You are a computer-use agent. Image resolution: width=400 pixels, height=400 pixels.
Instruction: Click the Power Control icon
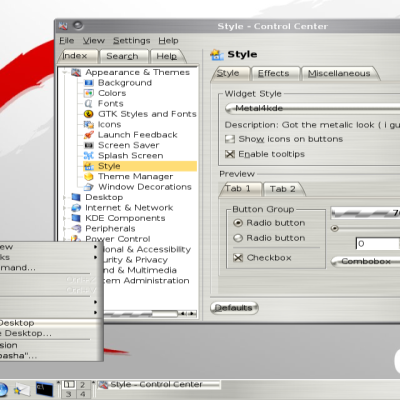(76, 238)
